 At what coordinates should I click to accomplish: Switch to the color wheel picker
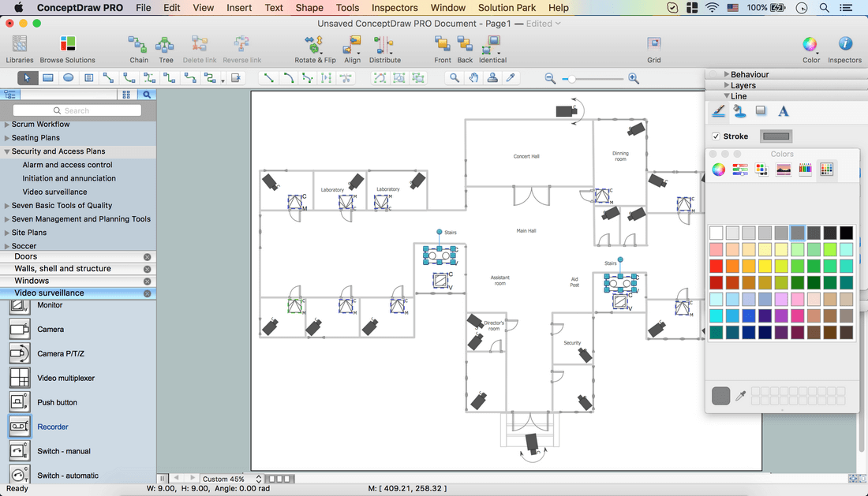719,170
